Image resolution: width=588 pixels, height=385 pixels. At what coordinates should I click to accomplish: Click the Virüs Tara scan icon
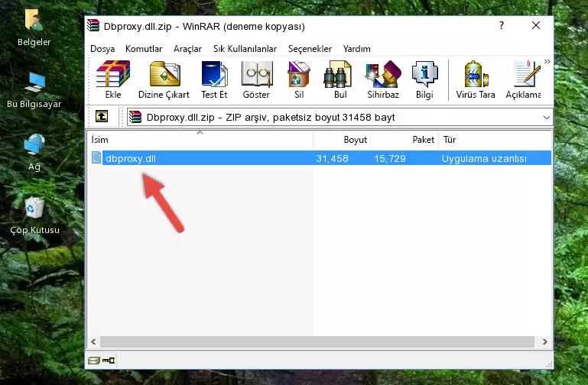click(476, 79)
